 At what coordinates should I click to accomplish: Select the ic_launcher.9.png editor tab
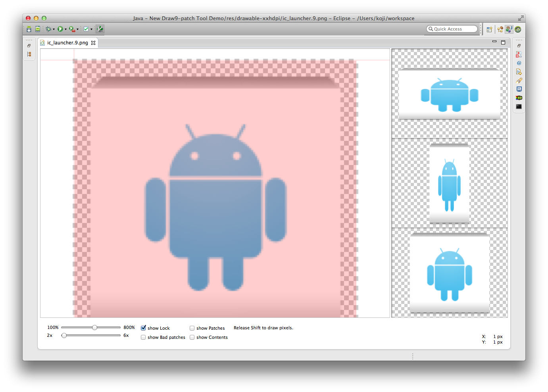coord(67,42)
